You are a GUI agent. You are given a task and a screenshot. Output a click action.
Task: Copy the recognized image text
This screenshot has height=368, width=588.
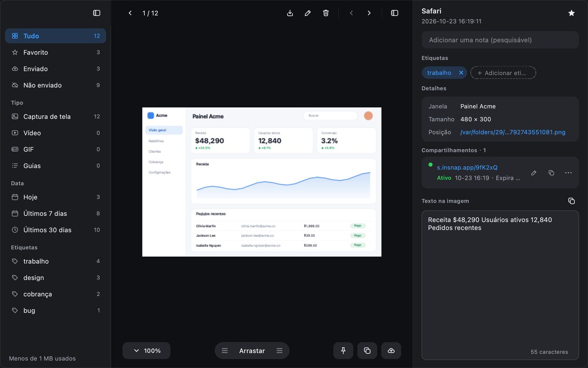coord(571,201)
